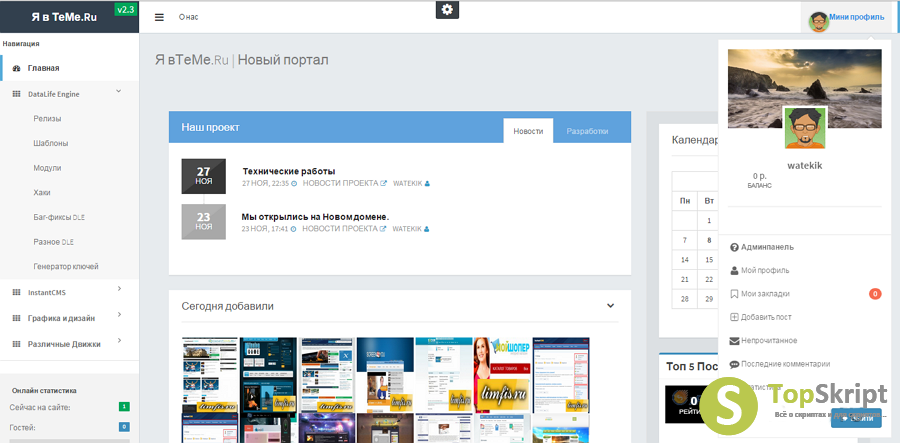Click external link icon in Технические работы row
Image resolution: width=900 pixels, height=443 pixels.
click(383, 183)
